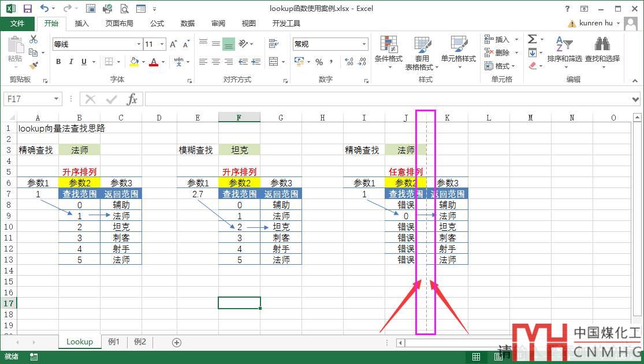Open the font name dropdown
This screenshot has height=364, width=644.
139,44
